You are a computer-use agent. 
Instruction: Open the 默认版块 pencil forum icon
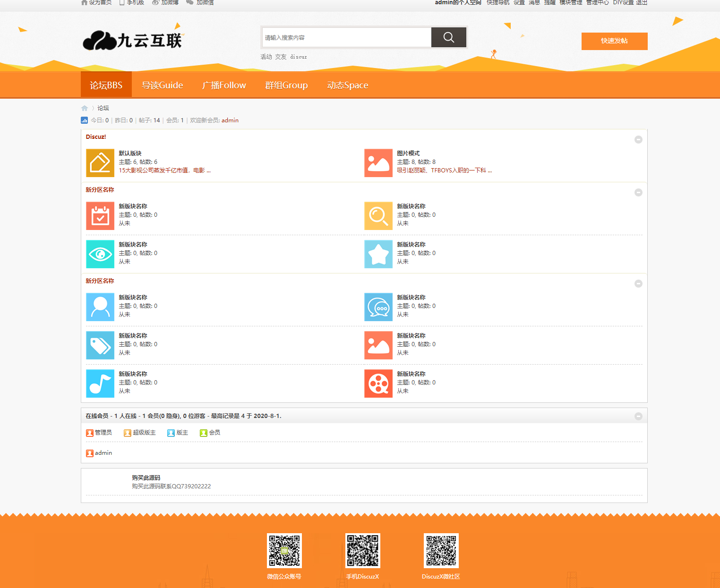[x=100, y=163]
